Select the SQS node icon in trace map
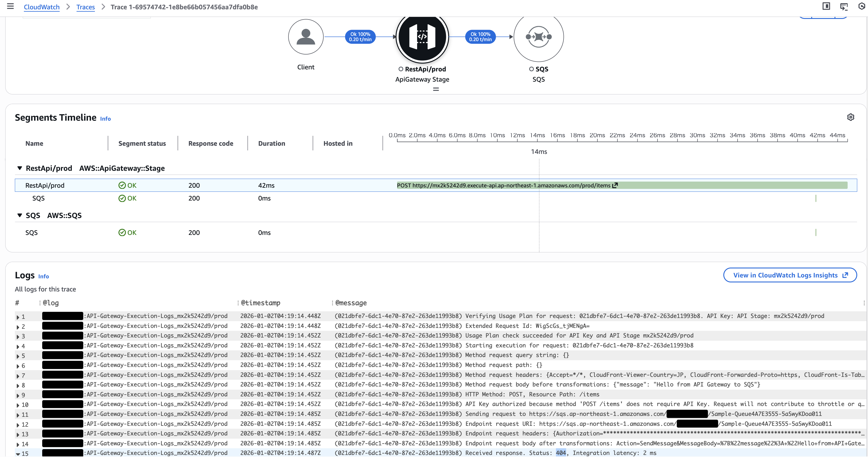Viewport: 868px width, 457px height. pos(538,37)
